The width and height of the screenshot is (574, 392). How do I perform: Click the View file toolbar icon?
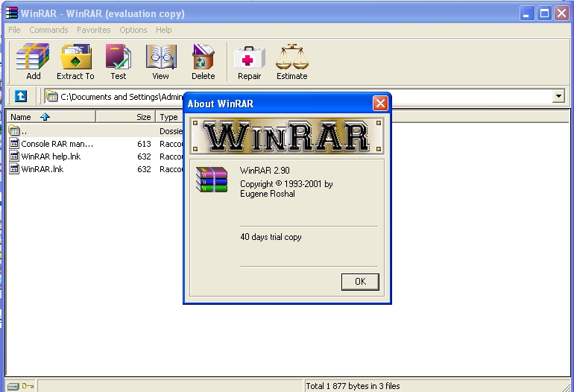[x=161, y=57]
